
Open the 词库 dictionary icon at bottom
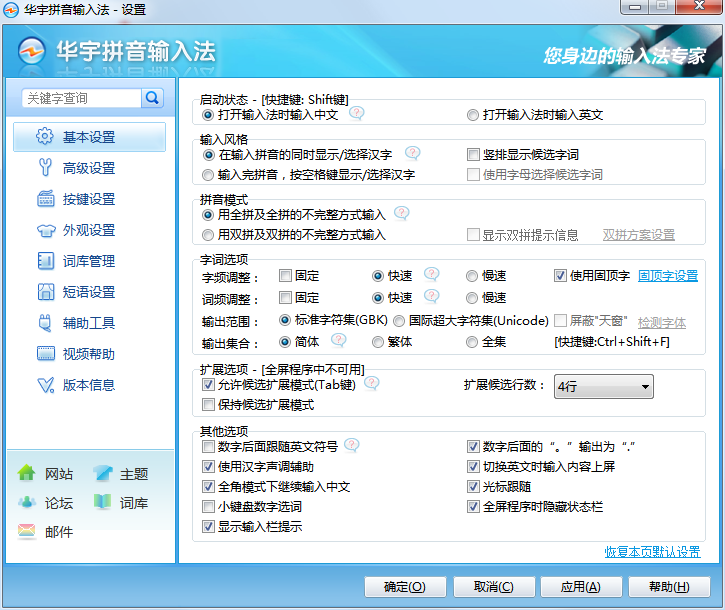tap(103, 503)
